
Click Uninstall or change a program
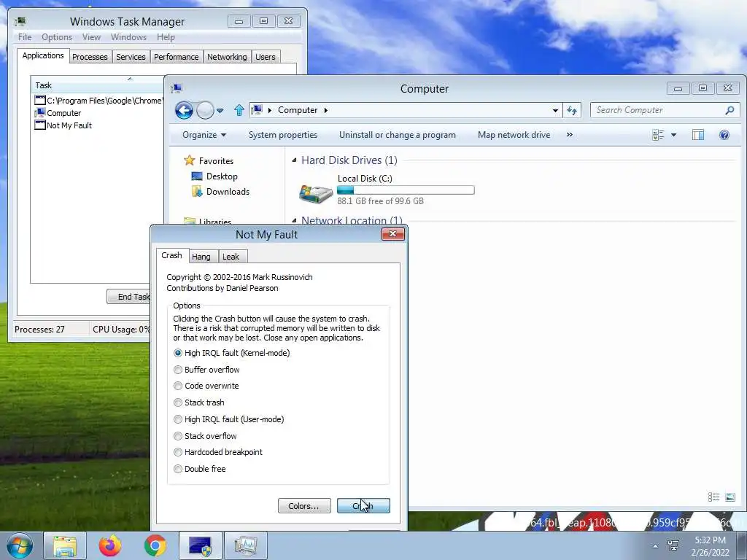[398, 135]
